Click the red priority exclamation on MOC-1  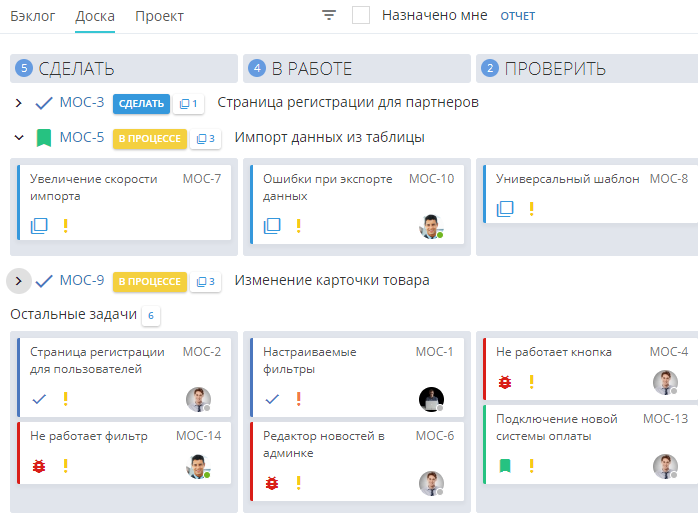(x=298, y=399)
